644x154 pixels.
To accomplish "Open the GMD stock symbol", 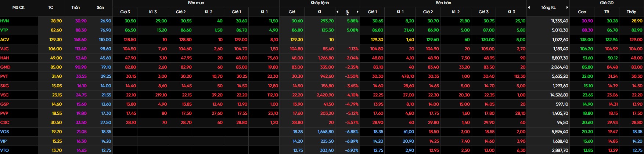I will (5, 67).
